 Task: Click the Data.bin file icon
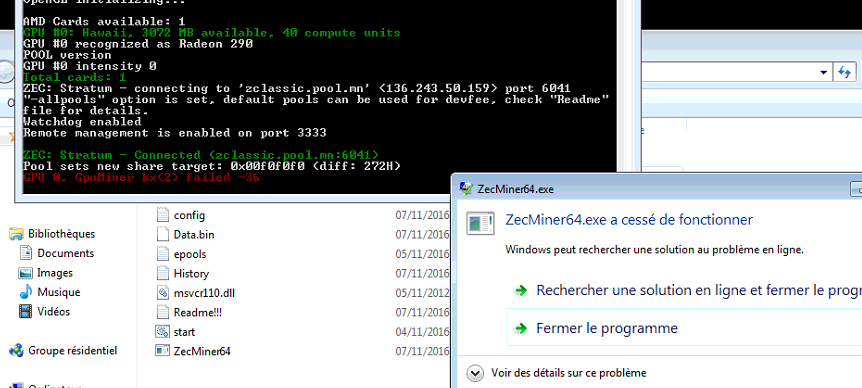[x=163, y=234]
